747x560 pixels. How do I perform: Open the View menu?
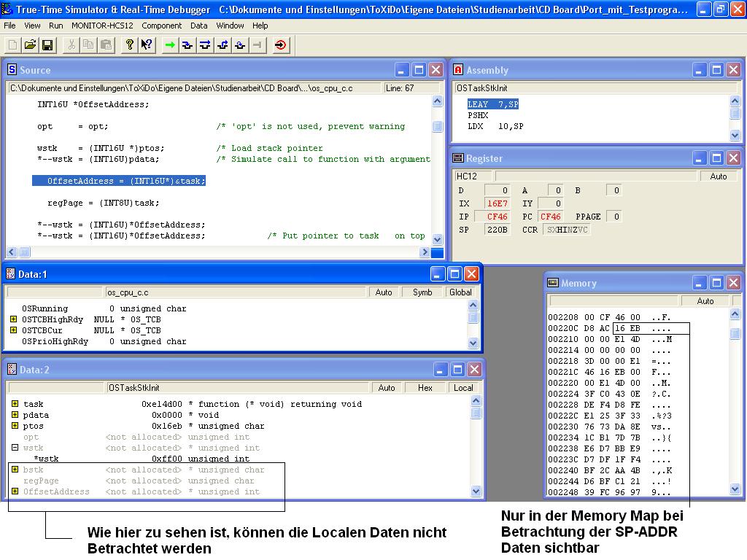pos(32,26)
